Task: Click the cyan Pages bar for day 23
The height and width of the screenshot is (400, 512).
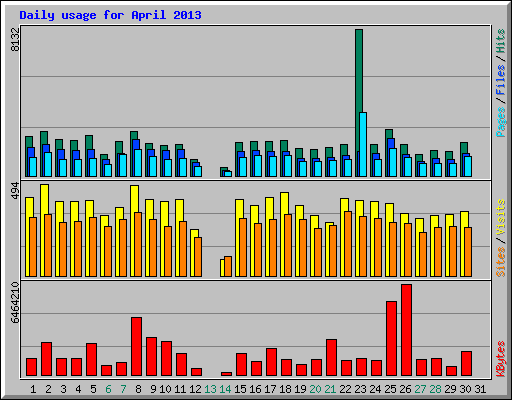Action: pos(363,144)
